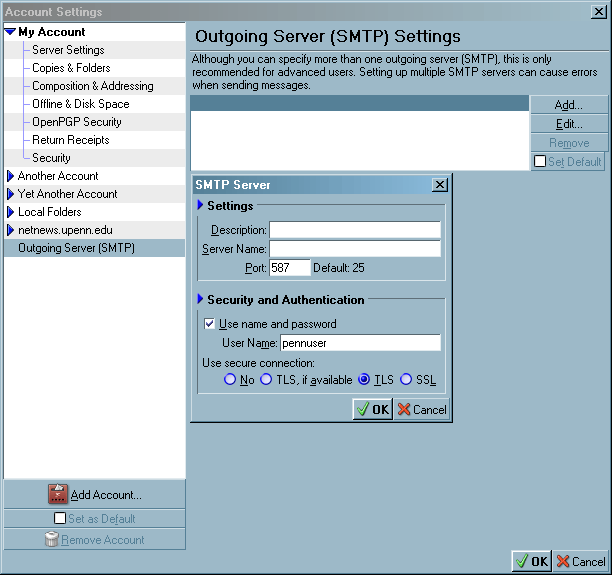Open Server Settings under My Account
The image size is (612, 575).
pos(68,50)
